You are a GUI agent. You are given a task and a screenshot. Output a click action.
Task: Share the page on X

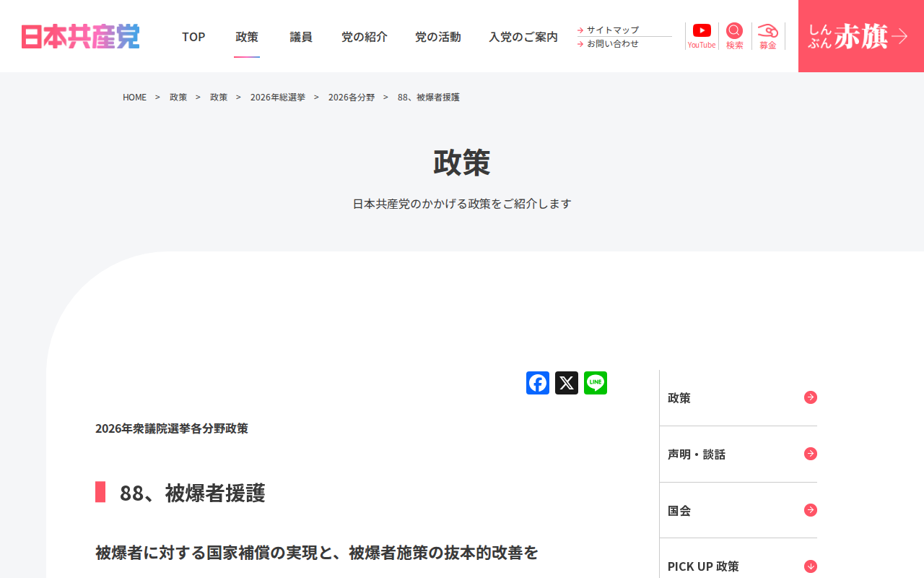pyautogui.click(x=567, y=383)
